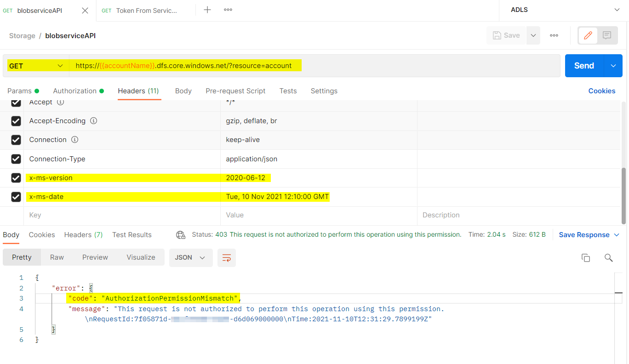629x364 pixels.
Task: Open tab overflow options menu
Action: point(228,10)
